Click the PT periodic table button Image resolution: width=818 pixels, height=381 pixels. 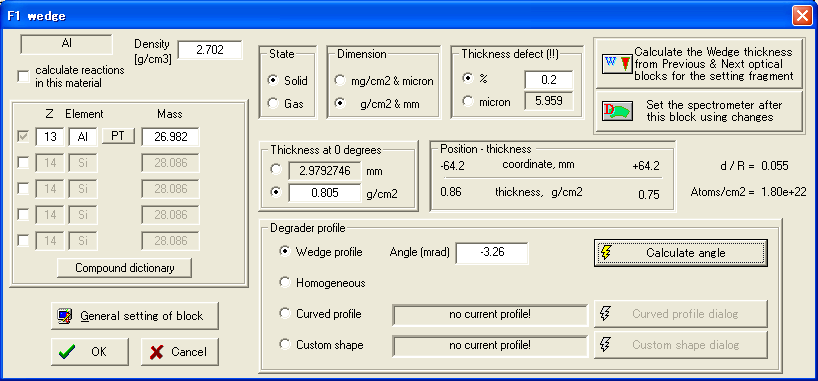point(118,137)
